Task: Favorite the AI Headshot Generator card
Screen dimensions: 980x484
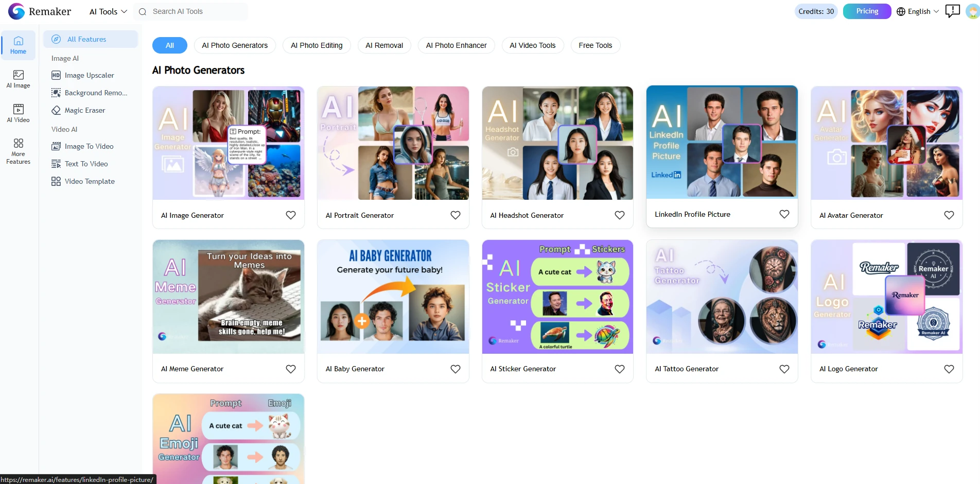Action: click(x=620, y=215)
